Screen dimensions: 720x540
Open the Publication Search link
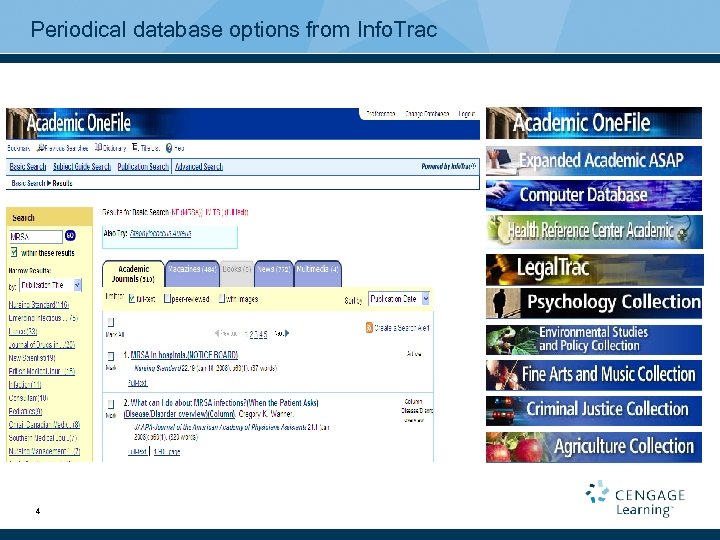pos(143,167)
